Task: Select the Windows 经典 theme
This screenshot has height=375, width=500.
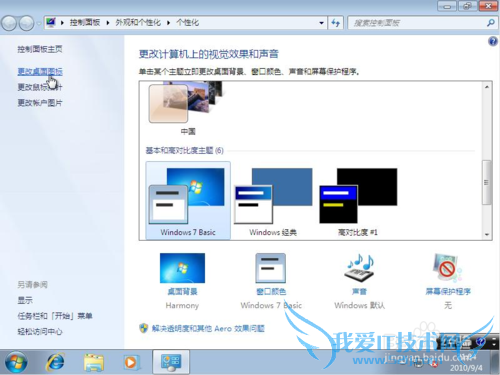Action: coord(273,202)
